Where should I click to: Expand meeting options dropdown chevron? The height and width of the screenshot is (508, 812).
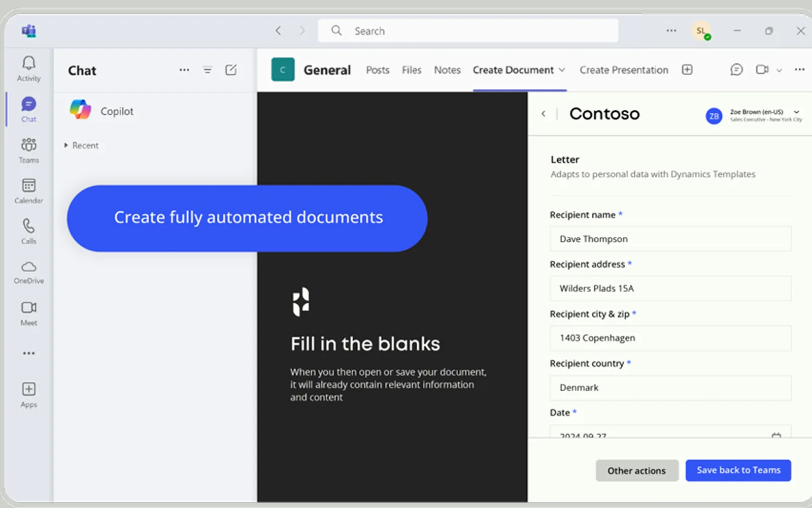point(779,70)
